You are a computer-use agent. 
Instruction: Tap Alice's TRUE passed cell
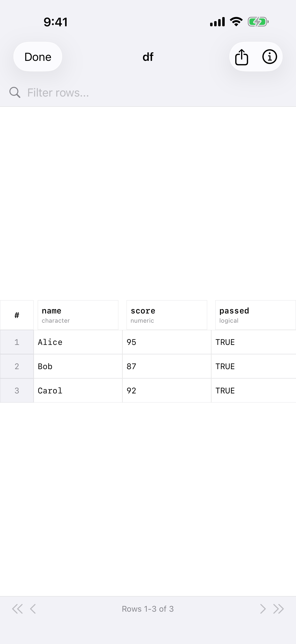pos(253,342)
